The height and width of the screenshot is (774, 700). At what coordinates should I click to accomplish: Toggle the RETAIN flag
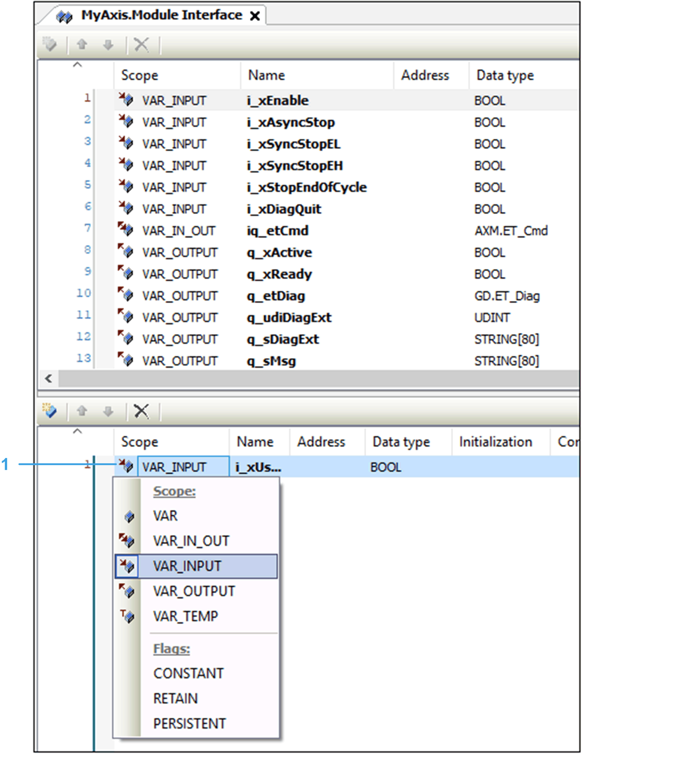tap(175, 698)
